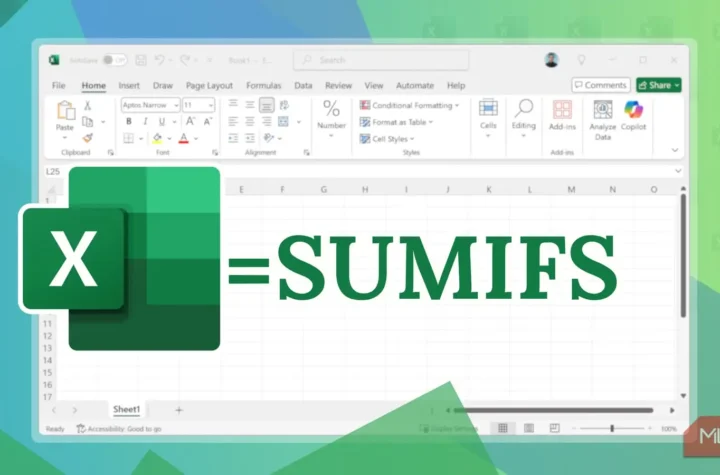Switch to Page Layout view in status bar
The height and width of the screenshot is (475, 720).
click(x=529, y=428)
